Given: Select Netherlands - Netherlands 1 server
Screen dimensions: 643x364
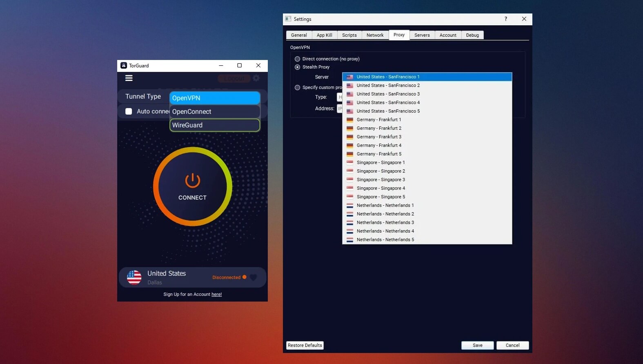Looking at the screenshot, I should click(x=427, y=205).
